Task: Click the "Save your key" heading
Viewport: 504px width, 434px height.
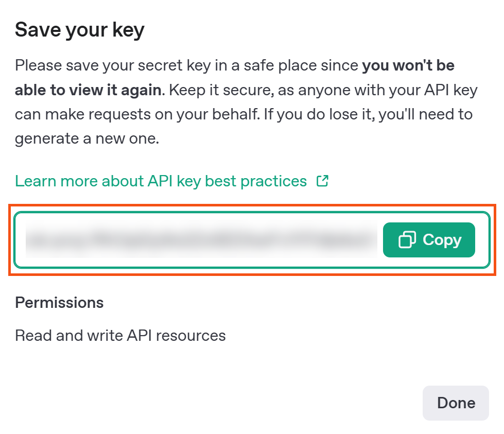Action: pos(80,30)
